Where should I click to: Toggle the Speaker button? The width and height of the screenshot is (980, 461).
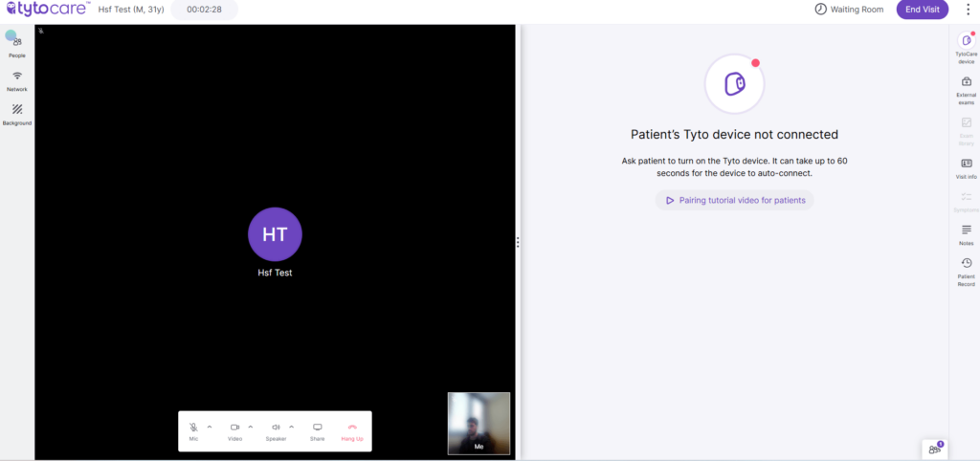(276, 428)
